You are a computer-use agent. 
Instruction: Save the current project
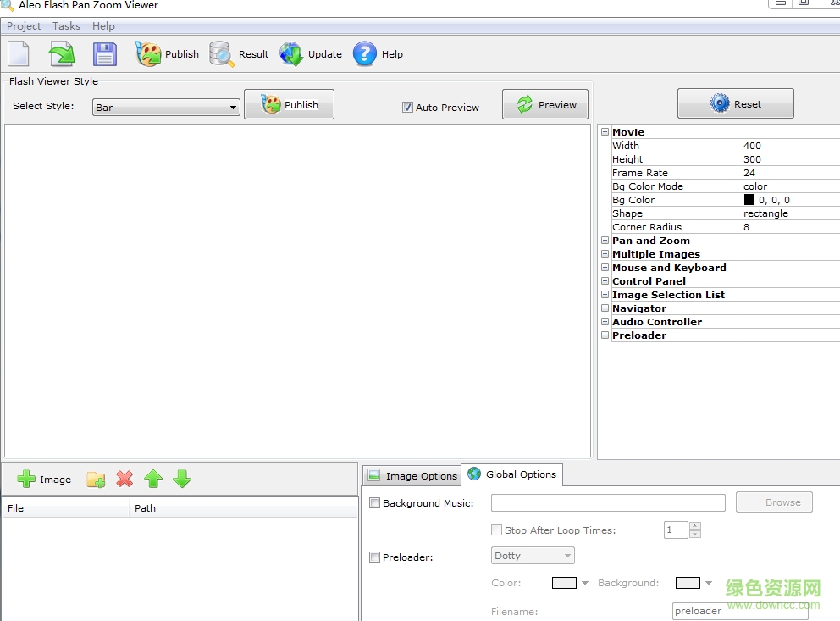point(104,53)
